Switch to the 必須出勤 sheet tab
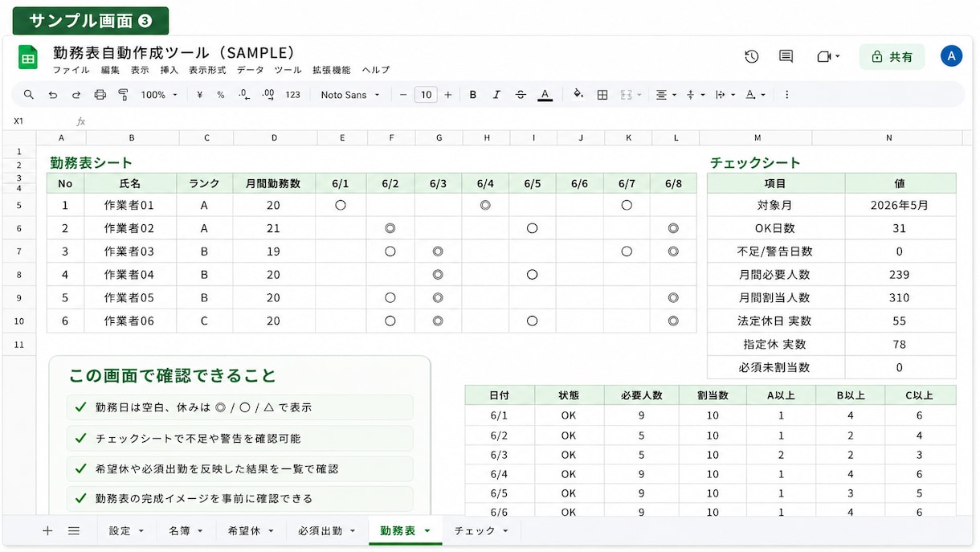The width and height of the screenshot is (980, 552). click(325, 531)
